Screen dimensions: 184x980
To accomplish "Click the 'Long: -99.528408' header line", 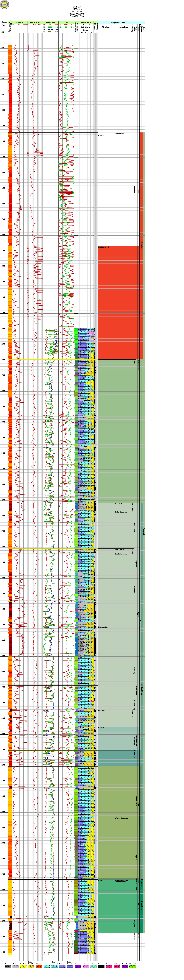I will coord(77,14).
